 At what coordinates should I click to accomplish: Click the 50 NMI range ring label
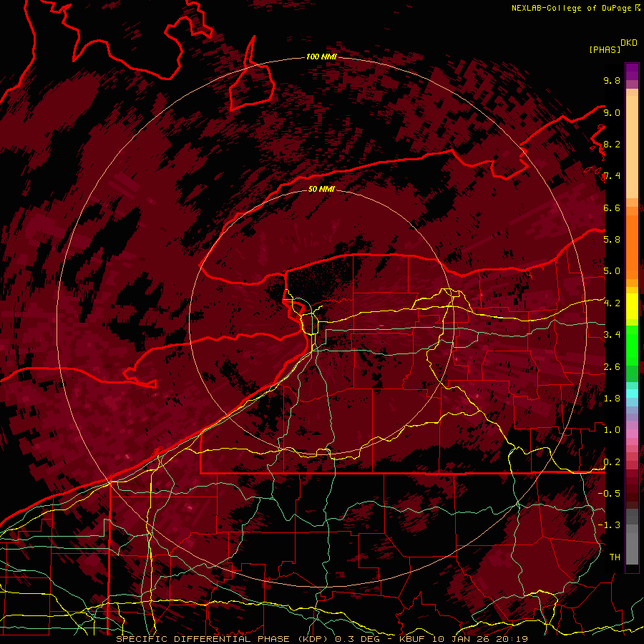pyautogui.click(x=321, y=189)
